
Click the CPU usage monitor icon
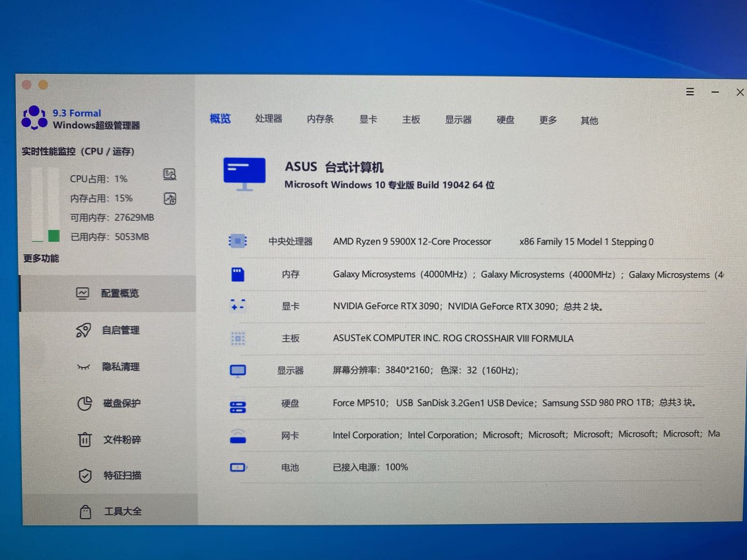pyautogui.click(x=170, y=174)
